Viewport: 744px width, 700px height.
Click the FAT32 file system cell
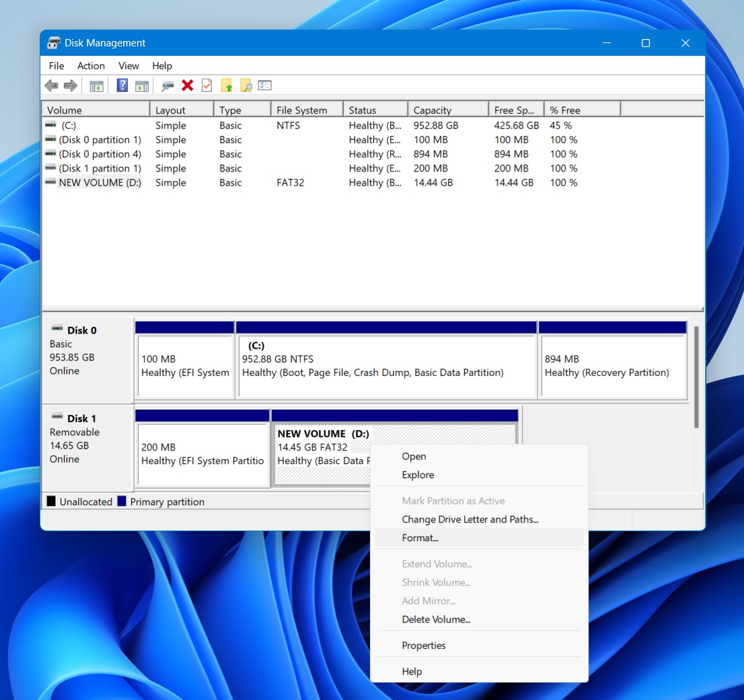tap(291, 183)
